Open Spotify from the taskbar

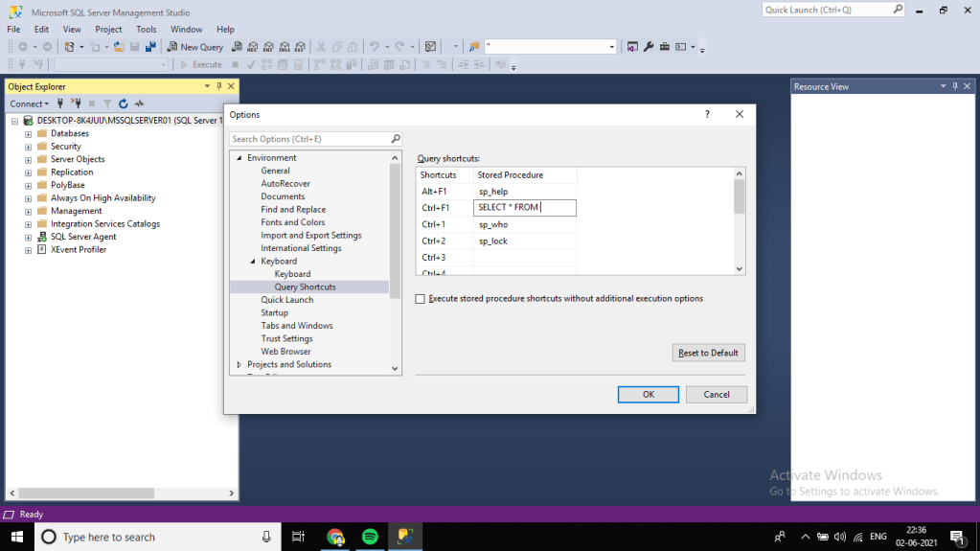tap(370, 537)
